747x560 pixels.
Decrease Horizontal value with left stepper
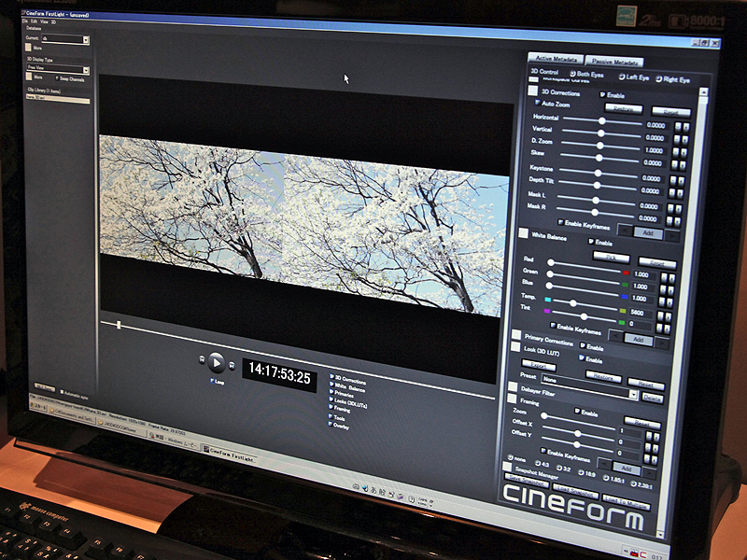678,127
